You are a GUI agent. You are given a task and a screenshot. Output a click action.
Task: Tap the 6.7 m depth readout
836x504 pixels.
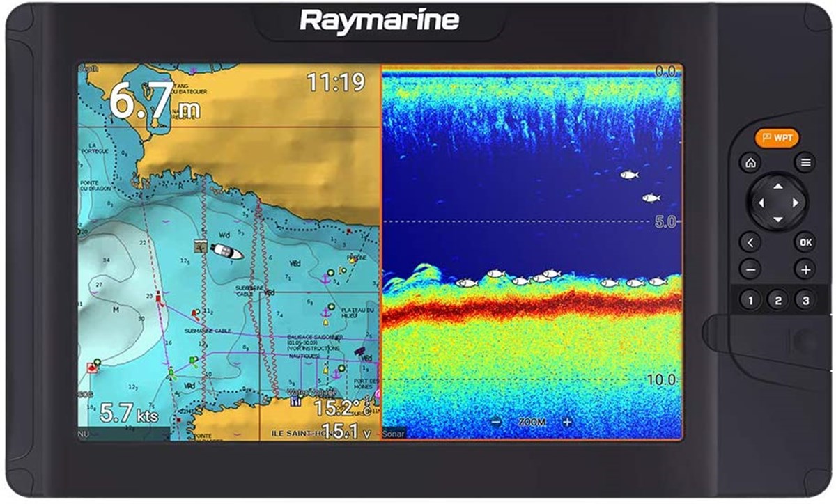coord(154,102)
